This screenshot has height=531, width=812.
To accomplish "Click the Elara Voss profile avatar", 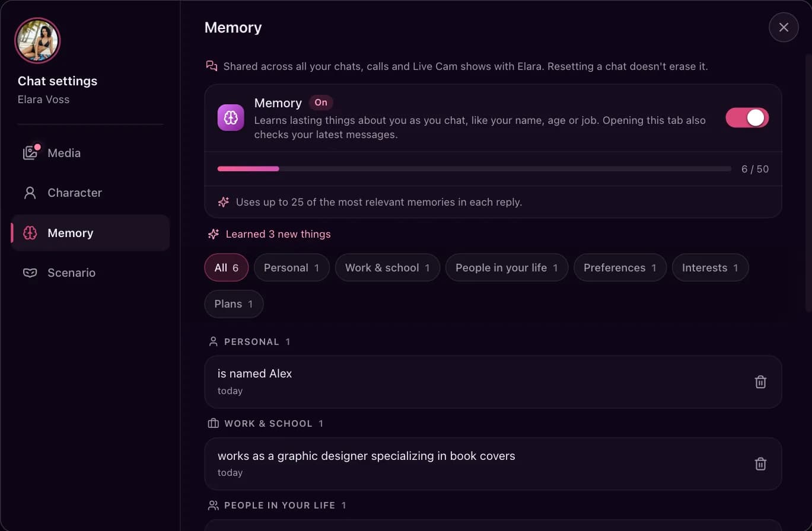I will 37,40.
